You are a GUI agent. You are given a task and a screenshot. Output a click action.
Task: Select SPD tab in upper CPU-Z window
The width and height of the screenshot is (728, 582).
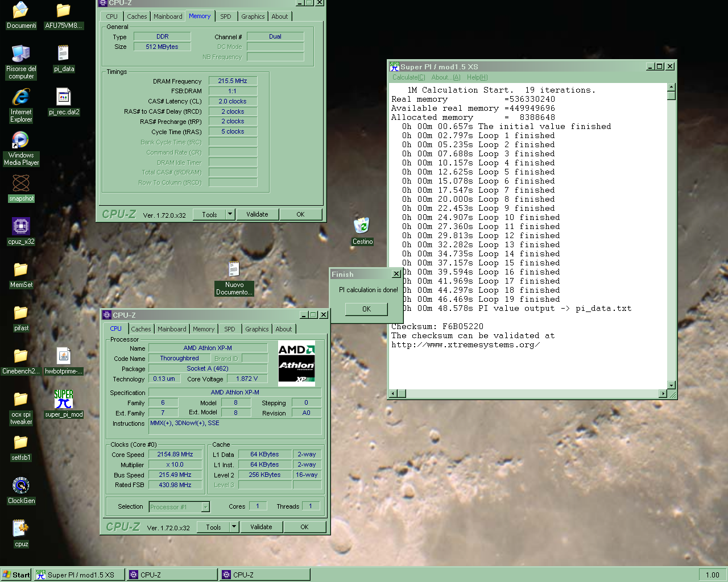point(226,16)
